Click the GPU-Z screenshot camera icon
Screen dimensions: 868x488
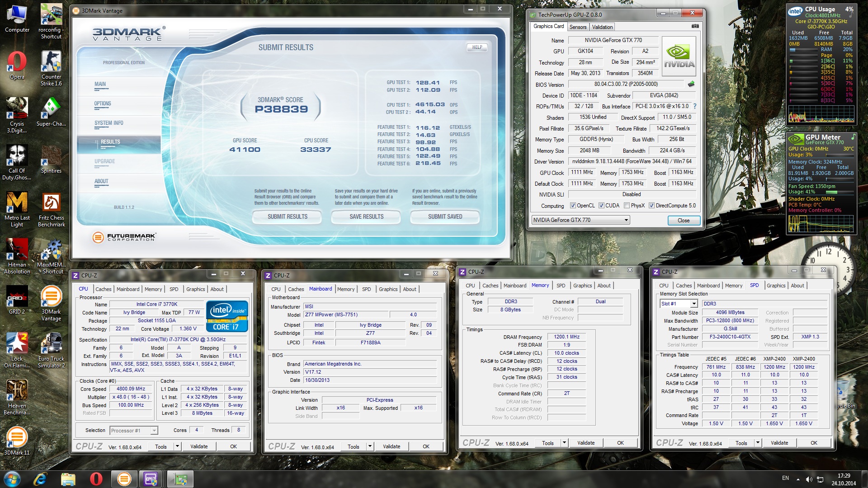tap(695, 26)
